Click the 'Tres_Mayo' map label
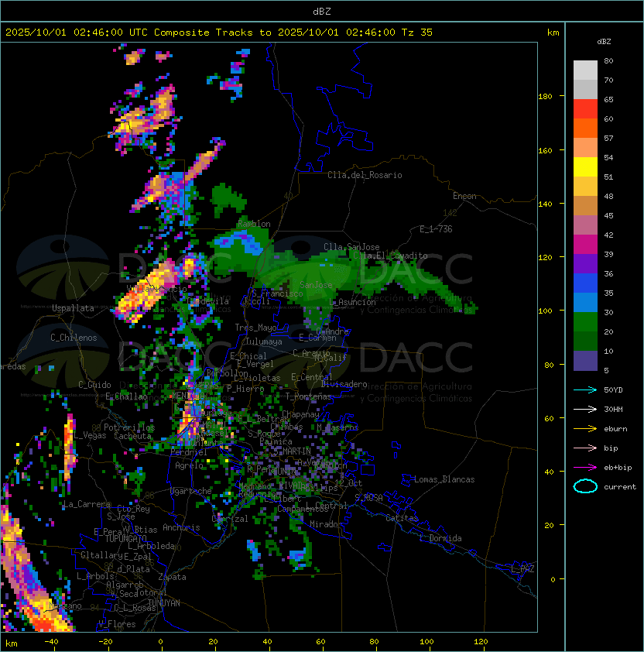Image resolution: width=644 pixels, height=652 pixels. pyautogui.click(x=255, y=328)
